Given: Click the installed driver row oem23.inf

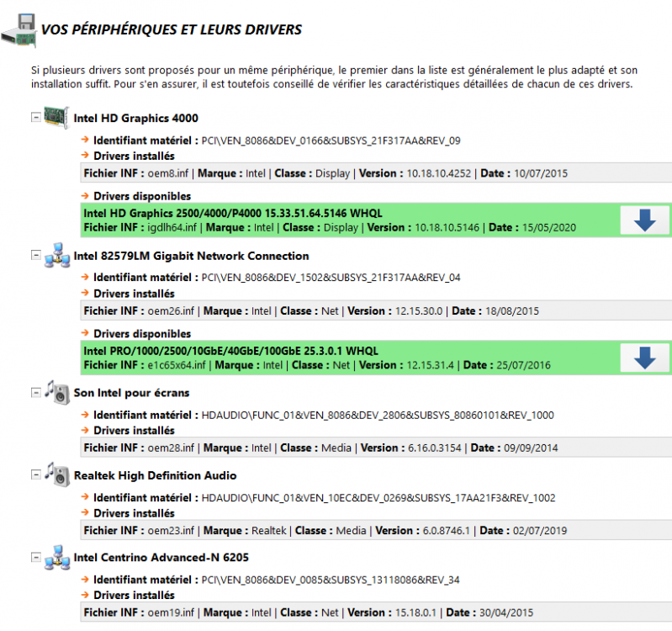Looking at the screenshot, I should tap(376, 531).
